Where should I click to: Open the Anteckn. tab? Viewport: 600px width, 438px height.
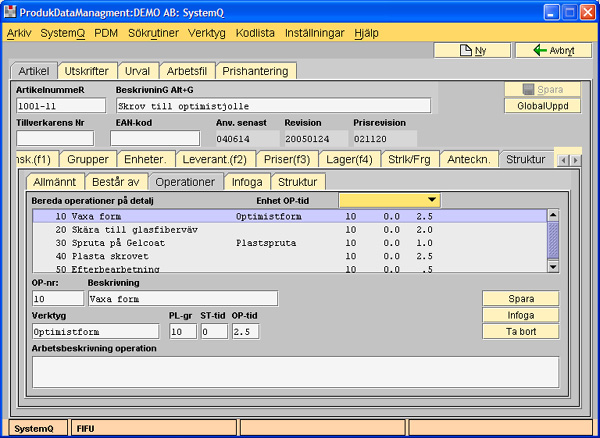coord(469,160)
